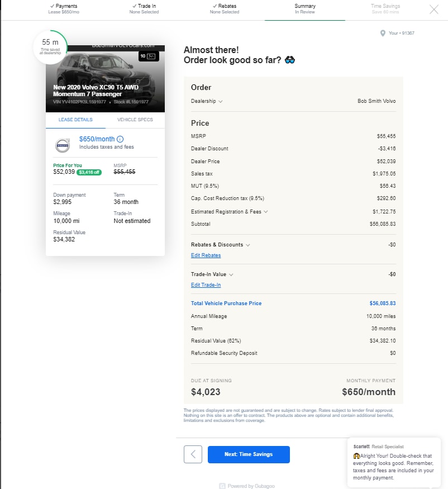Click the Residual Value (62%) label

tap(216, 341)
